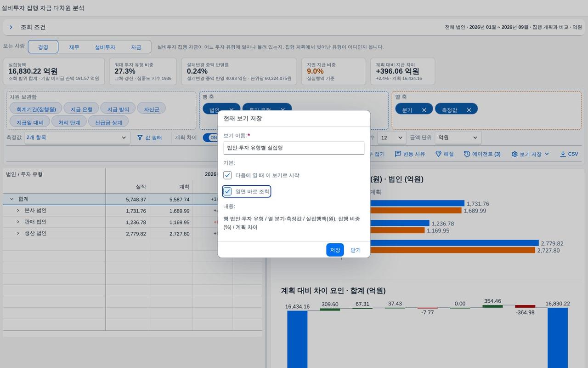This screenshot has width=588, height=368.
Task: Remove 투자 유형 chip from row axis
Action: [x=283, y=109]
